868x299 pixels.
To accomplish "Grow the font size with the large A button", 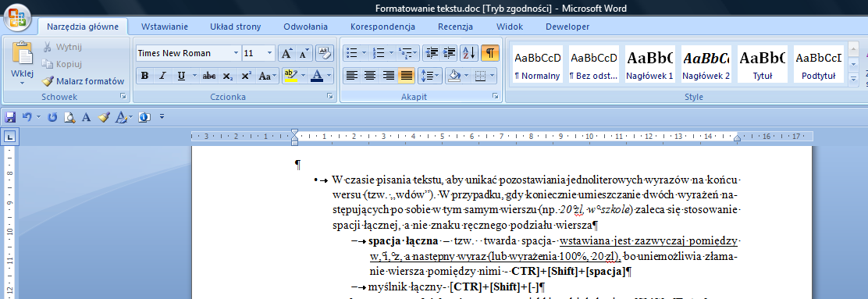I will [x=286, y=53].
